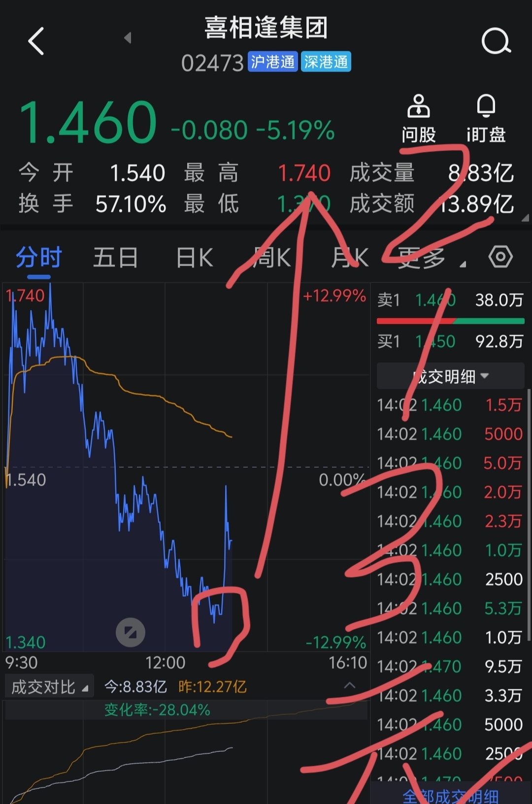The width and height of the screenshot is (532, 804).
Task: Switch to the previous stock with the small left triangle
Action: [128, 37]
